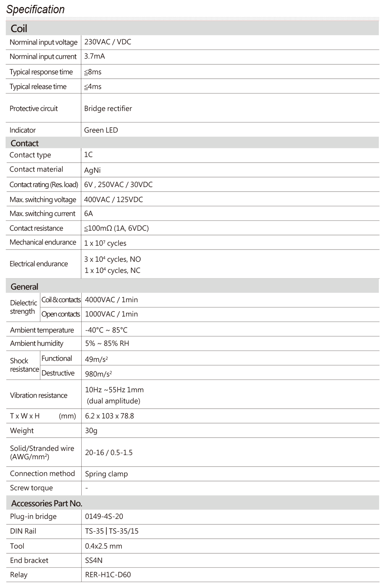Click the 'Coil & contacts' sub-label
The width and height of the screenshot is (383, 588).
tap(61, 300)
